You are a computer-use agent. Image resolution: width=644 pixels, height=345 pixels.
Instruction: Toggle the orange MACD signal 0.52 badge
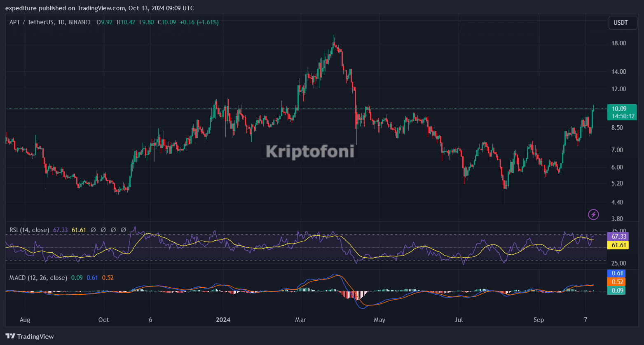click(x=617, y=282)
